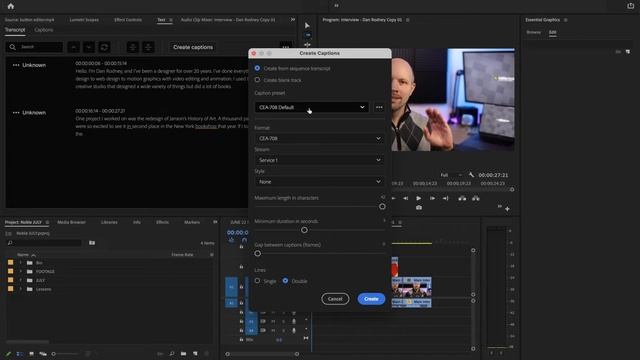This screenshot has height=360, width=640.
Task: Expand the FOOTAGE folder in Project panel
Action: [x=21, y=271]
